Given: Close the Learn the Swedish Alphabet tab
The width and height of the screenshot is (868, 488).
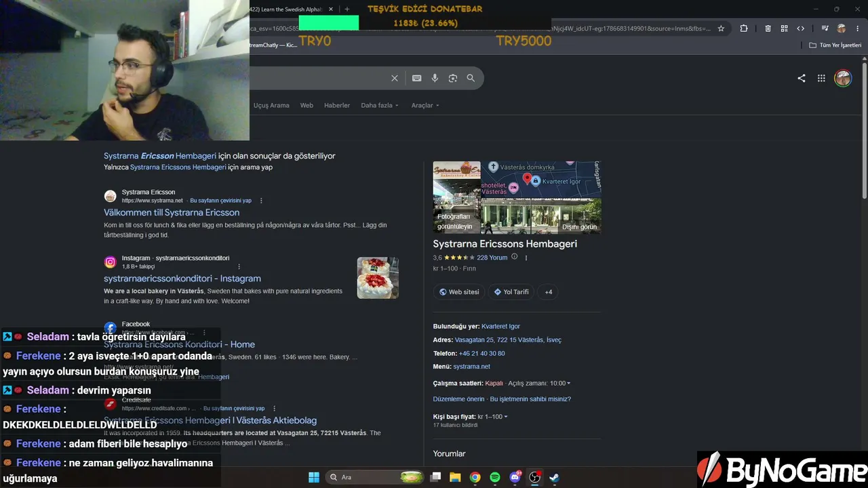Looking at the screenshot, I should [x=331, y=9].
